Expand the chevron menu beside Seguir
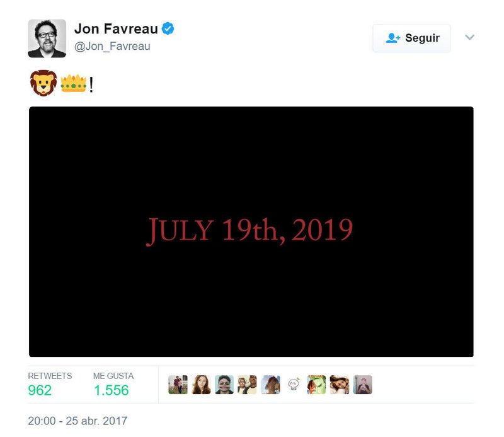This screenshot has height=437, width=504. point(469,37)
